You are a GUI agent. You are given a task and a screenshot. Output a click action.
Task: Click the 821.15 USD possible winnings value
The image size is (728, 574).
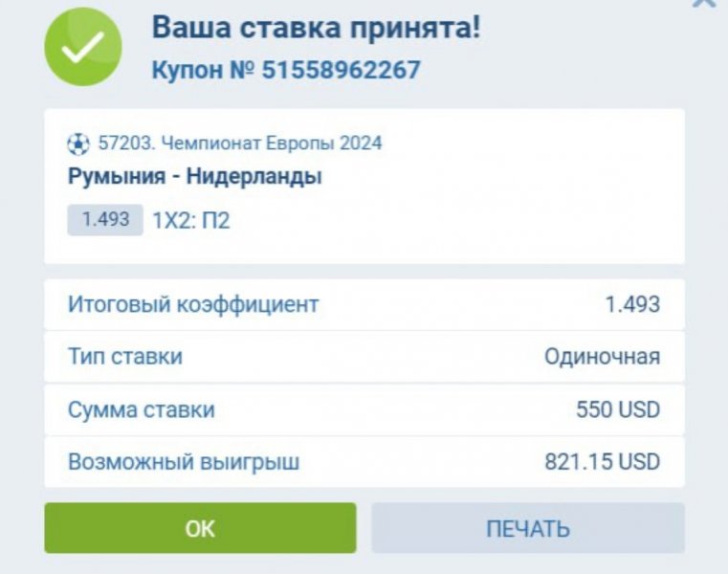click(x=602, y=463)
